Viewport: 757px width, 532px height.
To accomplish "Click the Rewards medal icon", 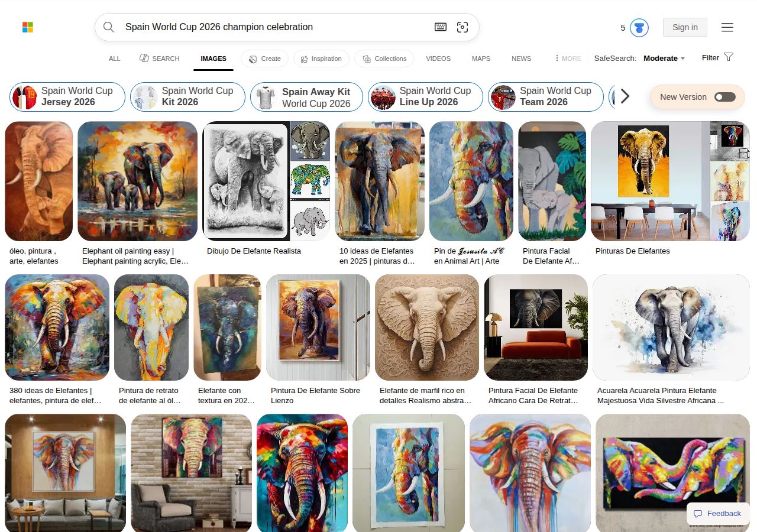I will (x=639, y=28).
